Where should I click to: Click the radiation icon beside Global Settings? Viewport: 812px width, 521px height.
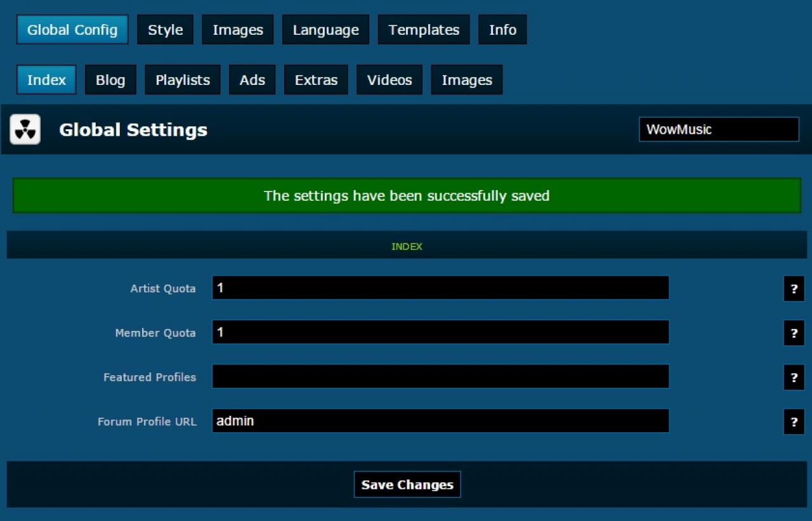25,129
